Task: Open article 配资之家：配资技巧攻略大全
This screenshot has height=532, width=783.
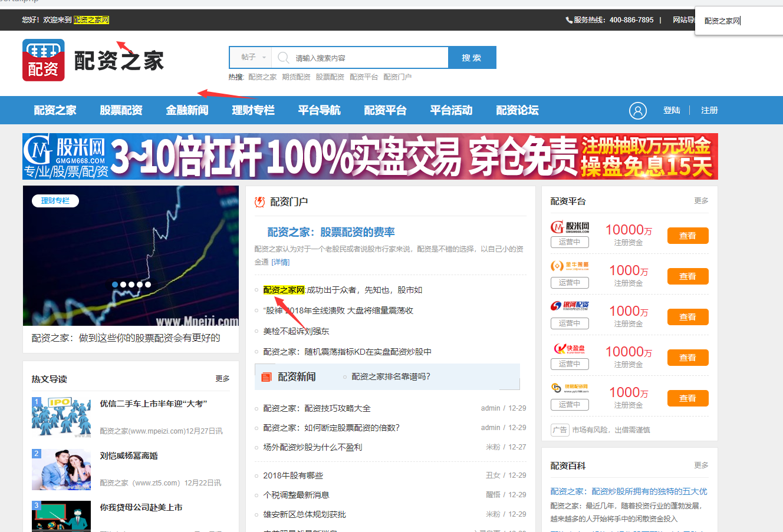Action: 317,408
